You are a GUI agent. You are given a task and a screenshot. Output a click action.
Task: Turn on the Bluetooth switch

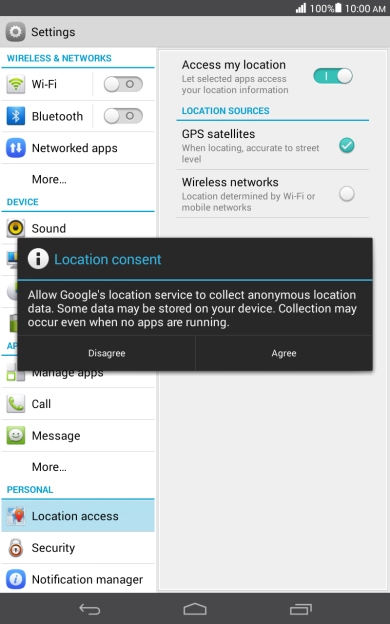point(123,116)
